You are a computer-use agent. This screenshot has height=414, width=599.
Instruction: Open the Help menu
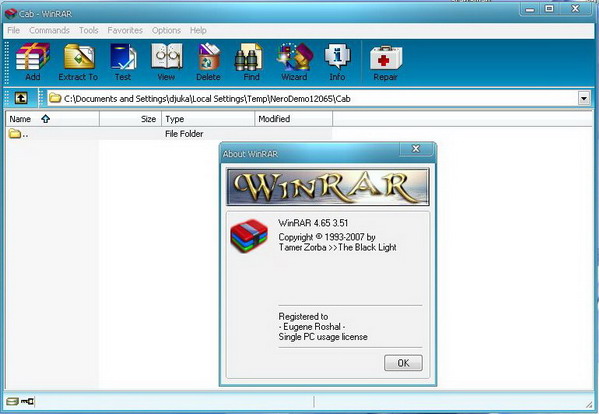(198, 30)
